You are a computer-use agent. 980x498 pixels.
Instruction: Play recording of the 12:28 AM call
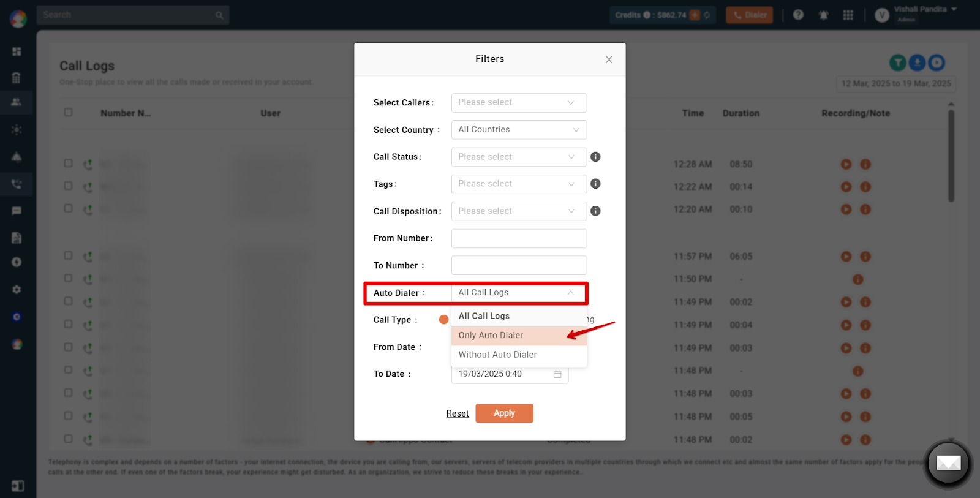point(846,164)
